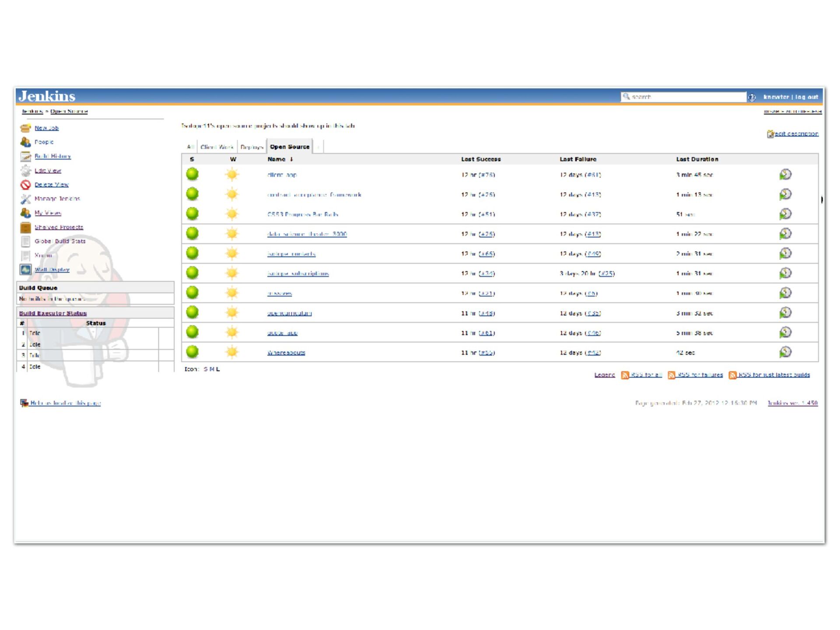Set icon size to M
The height and width of the screenshot is (630, 840).
click(212, 369)
